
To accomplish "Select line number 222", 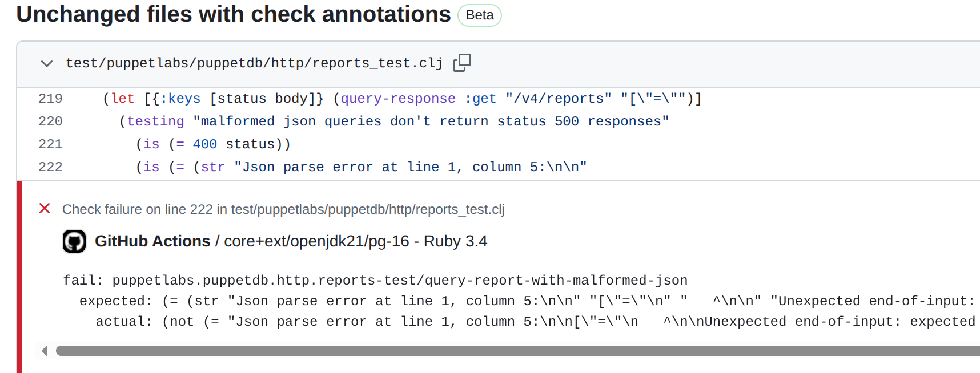I will click(50, 167).
